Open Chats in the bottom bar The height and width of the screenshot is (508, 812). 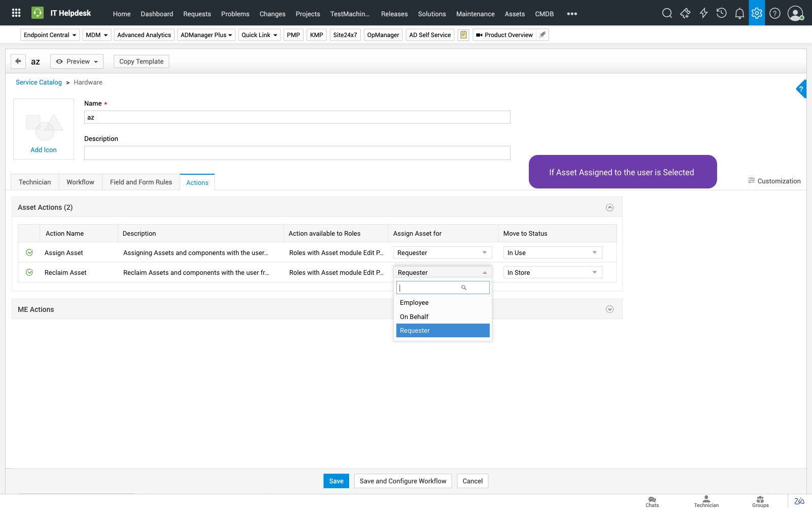click(652, 501)
